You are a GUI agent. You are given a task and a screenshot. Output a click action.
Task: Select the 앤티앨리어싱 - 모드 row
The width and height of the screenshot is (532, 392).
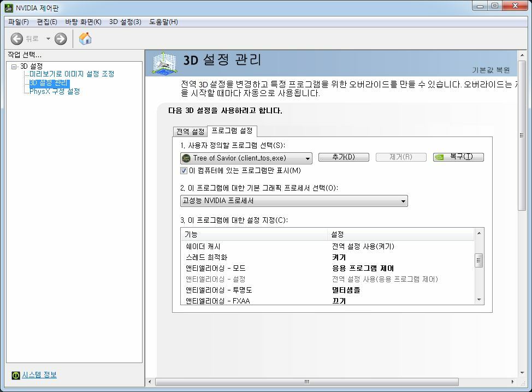[328, 268]
